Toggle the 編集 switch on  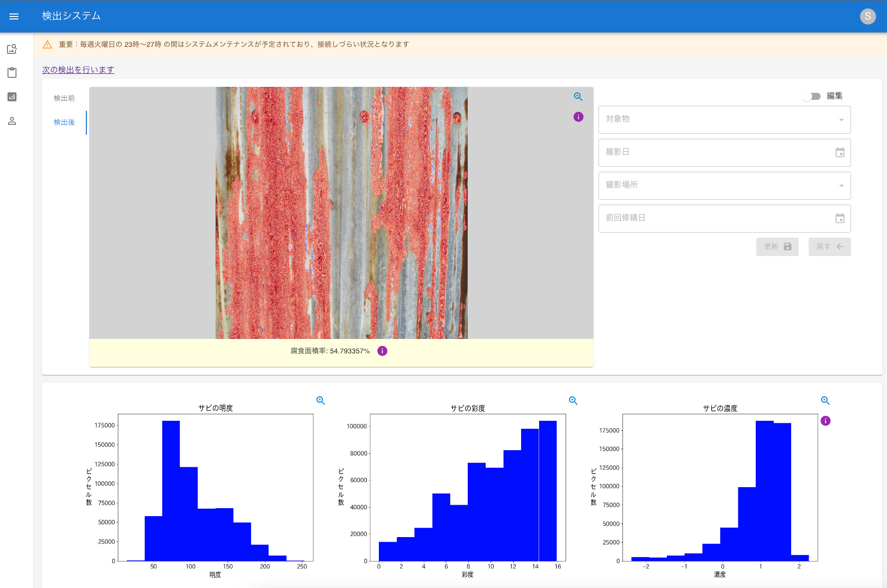(x=812, y=96)
